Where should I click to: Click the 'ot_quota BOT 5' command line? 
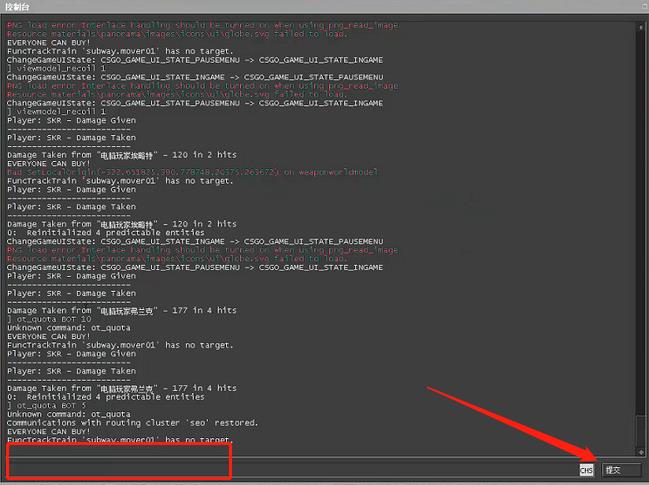pyautogui.click(x=49, y=405)
